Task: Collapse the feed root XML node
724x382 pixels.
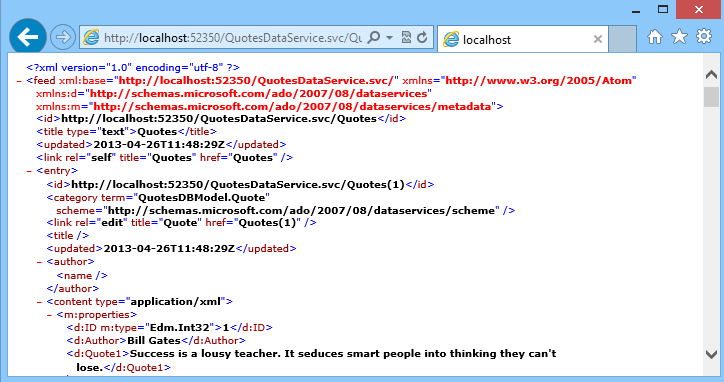Action: click(19, 81)
